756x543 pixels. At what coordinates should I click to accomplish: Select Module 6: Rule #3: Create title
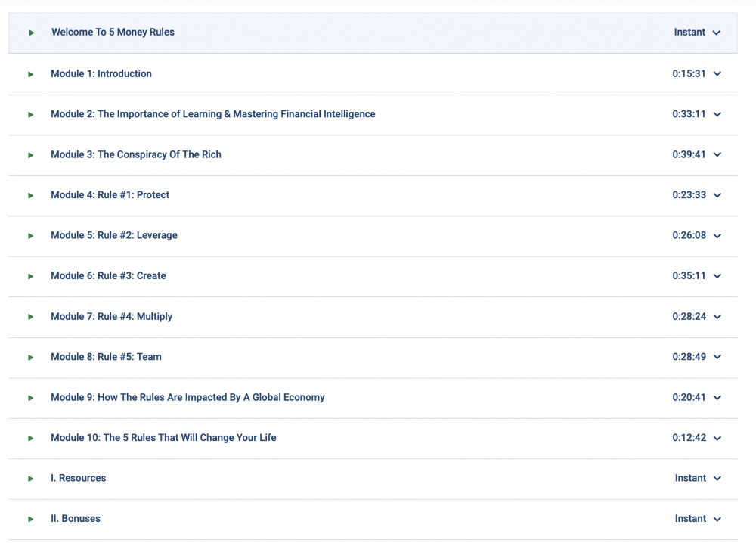tap(108, 276)
